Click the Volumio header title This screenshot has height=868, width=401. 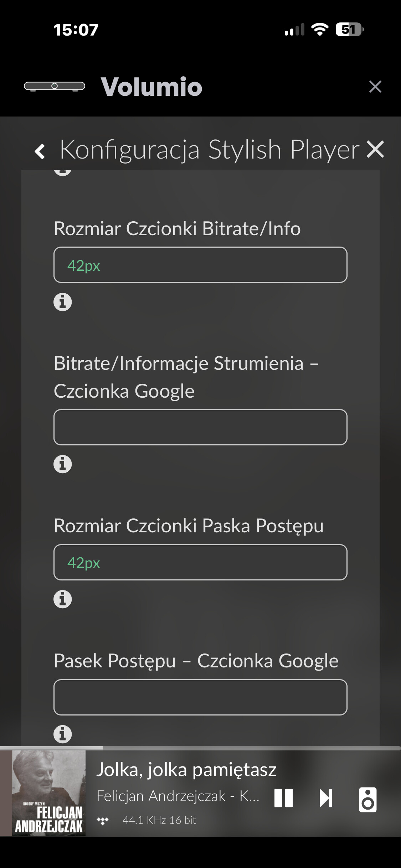coord(151,87)
